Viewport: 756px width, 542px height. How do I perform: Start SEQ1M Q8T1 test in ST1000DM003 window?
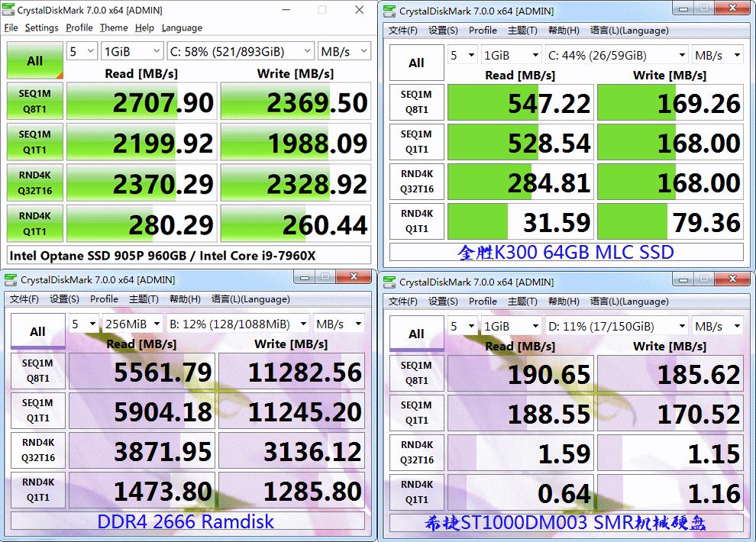417,373
